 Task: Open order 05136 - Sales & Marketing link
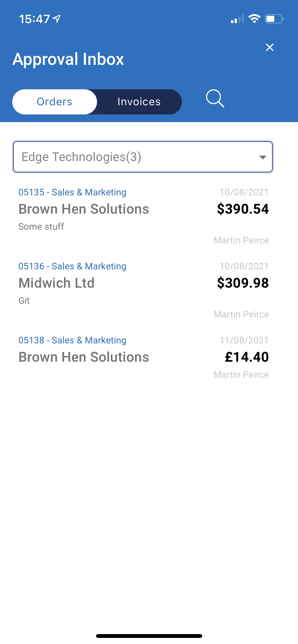72,266
